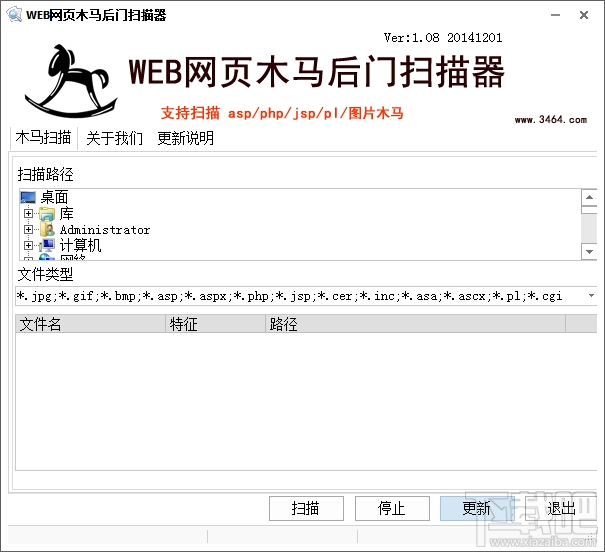This screenshot has height=552, width=605.
Task: Click the 更新 update button
Action: pyautogui.click(x=477, y=508)
